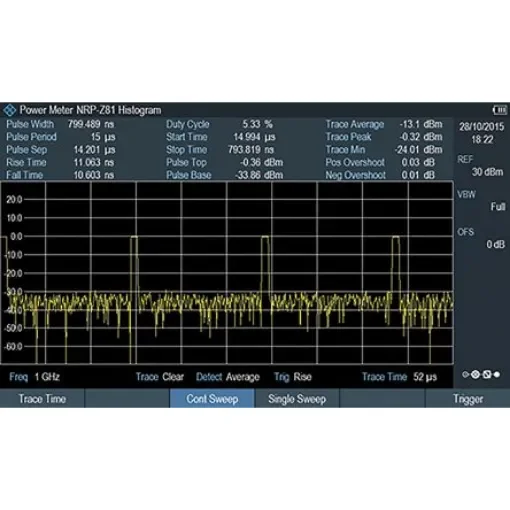Click the Stop Time 793.819 ns reading
510x510 pixels.
point(220,150)
